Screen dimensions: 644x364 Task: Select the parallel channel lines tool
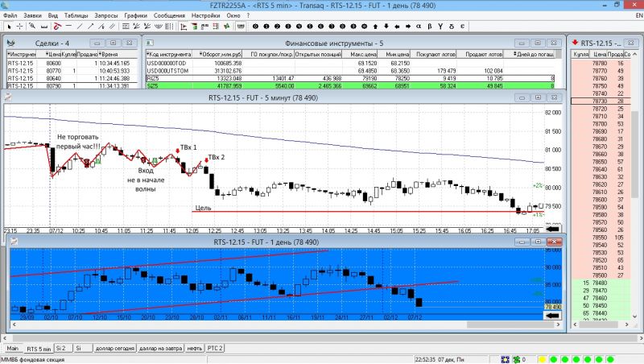[112, 27]
